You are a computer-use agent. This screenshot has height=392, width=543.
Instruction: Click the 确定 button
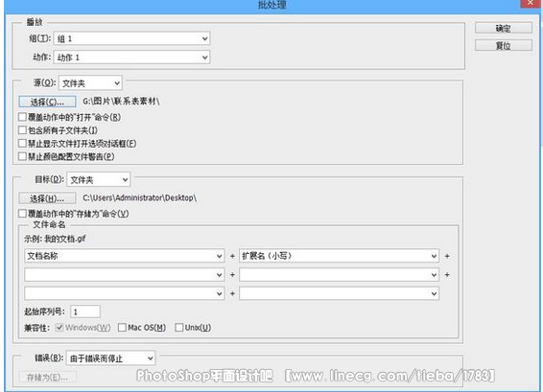point(503,28)
